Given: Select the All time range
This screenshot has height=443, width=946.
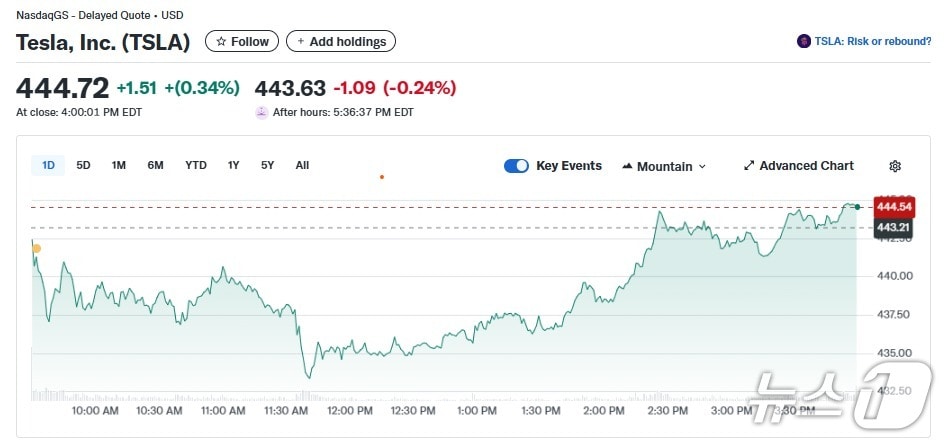Looking at the screenshot, I should point(302,165).
